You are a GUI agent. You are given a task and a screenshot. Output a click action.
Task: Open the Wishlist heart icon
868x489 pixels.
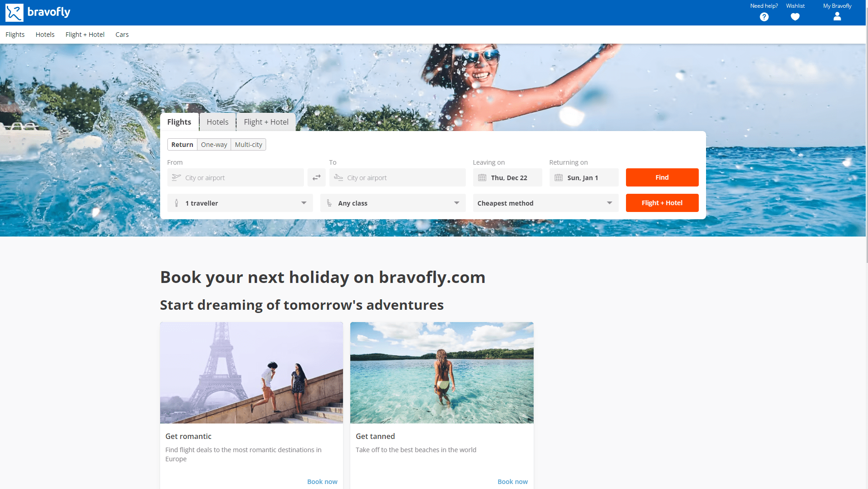[795, 17]
